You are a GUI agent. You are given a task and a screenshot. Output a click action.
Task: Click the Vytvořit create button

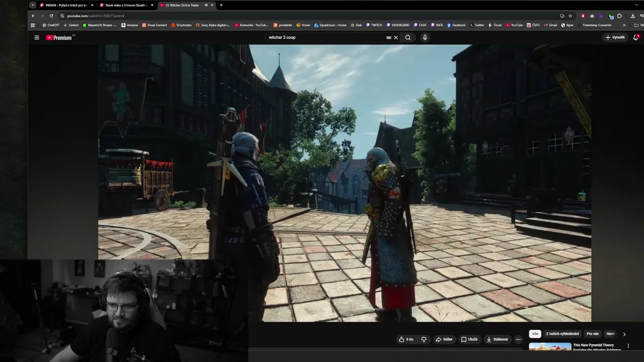tap(615, 38)
